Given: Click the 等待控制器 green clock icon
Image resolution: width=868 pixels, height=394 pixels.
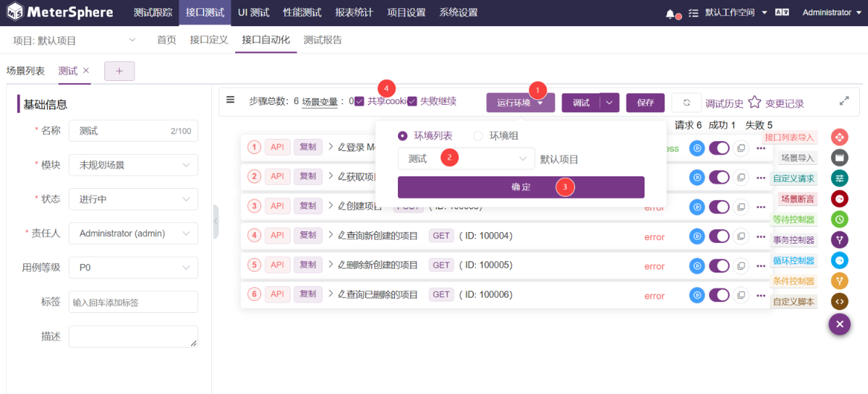Looking at the screenshot, I should (x=839, y=219).
